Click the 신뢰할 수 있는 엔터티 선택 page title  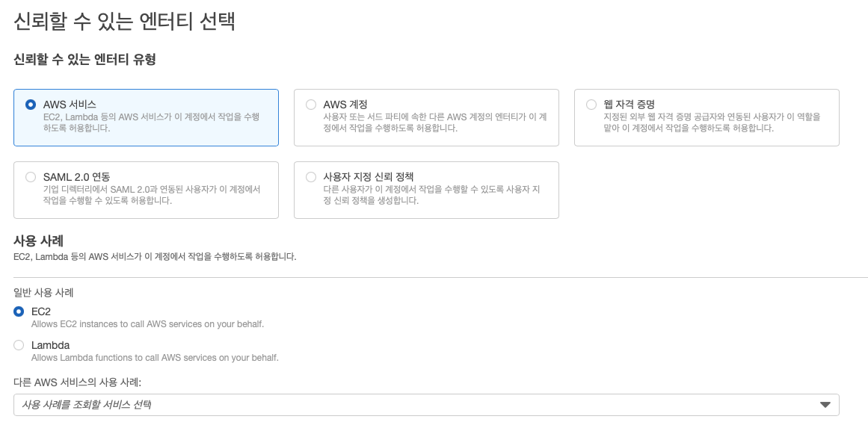(x=125, y=22)
